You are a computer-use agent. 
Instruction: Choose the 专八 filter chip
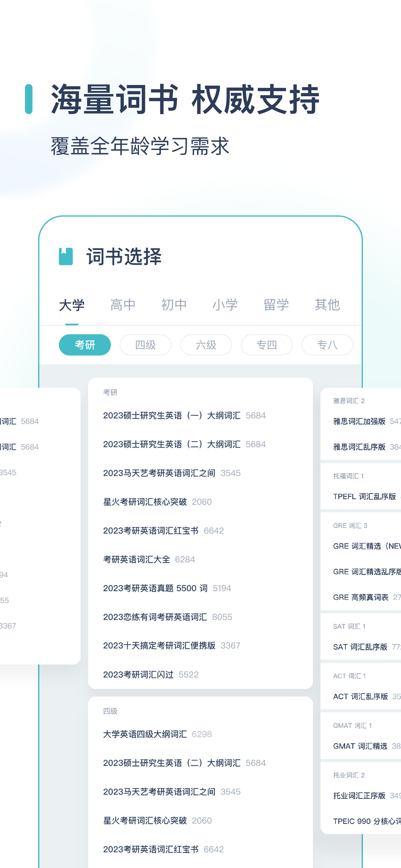point(327,345)
